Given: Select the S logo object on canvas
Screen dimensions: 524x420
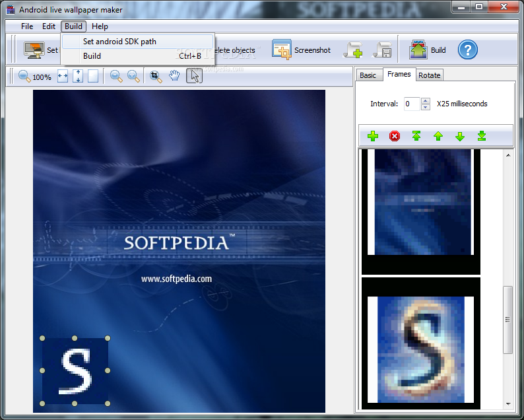Looking at the screenshot, I should pos(75,371).
